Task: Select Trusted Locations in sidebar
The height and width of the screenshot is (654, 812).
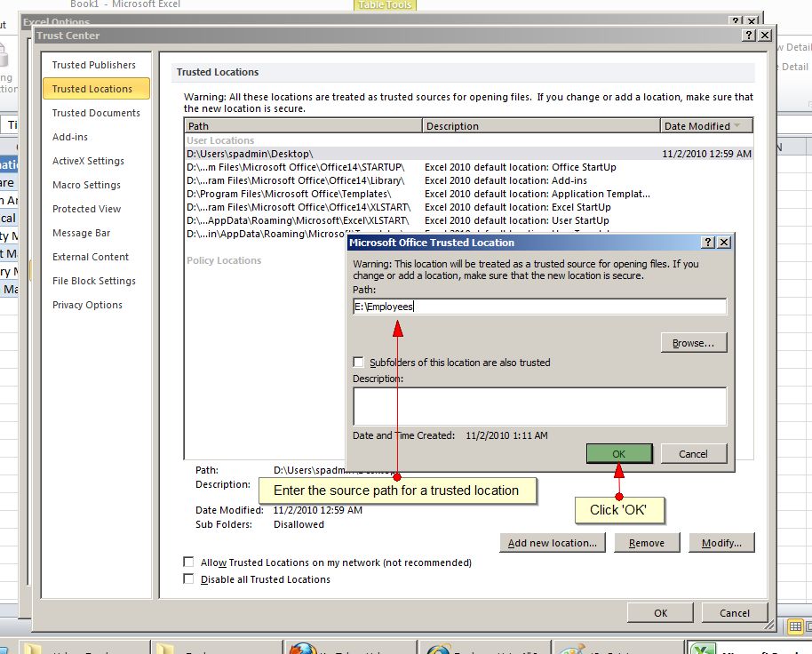Action: (x=96, y=89)
